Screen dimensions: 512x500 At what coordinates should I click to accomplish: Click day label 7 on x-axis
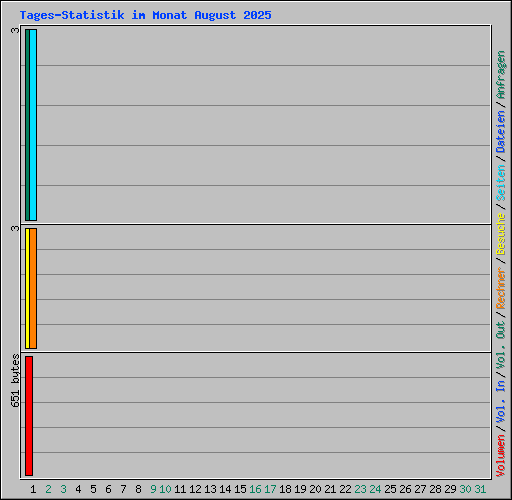(x=123, y=489)
